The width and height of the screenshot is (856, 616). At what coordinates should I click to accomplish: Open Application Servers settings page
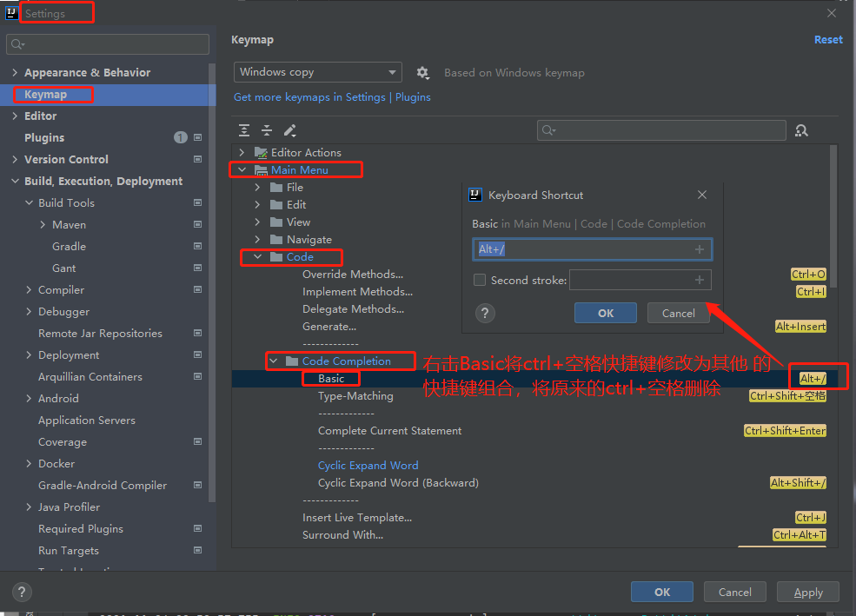click(x=87, y=421)
